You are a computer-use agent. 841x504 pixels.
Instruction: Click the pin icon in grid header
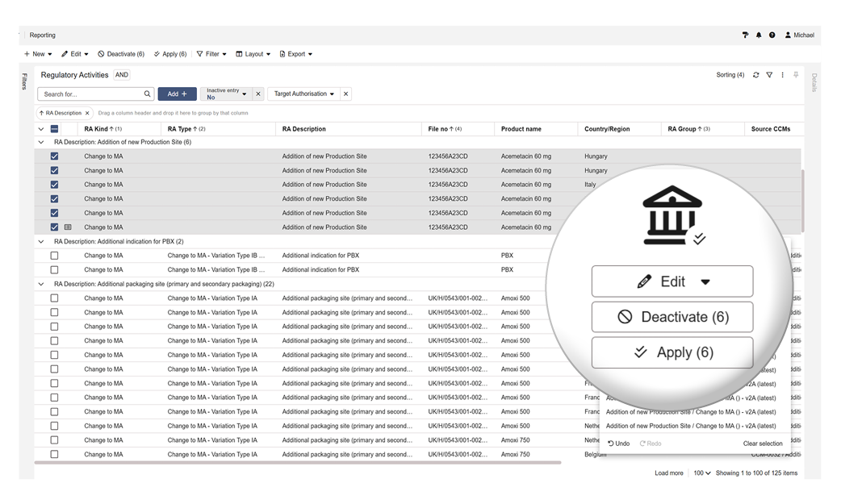point(796,75)
